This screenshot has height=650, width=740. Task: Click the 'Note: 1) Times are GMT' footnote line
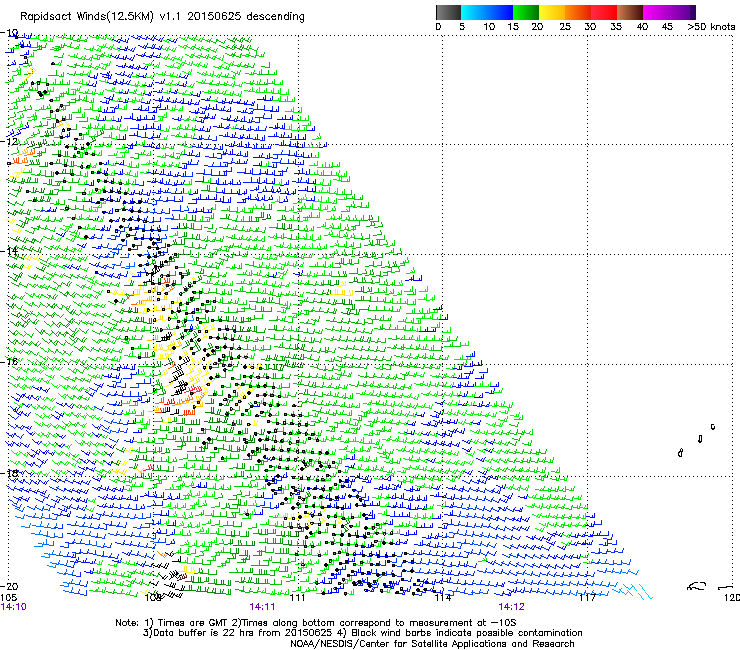[x=316, y=623]
